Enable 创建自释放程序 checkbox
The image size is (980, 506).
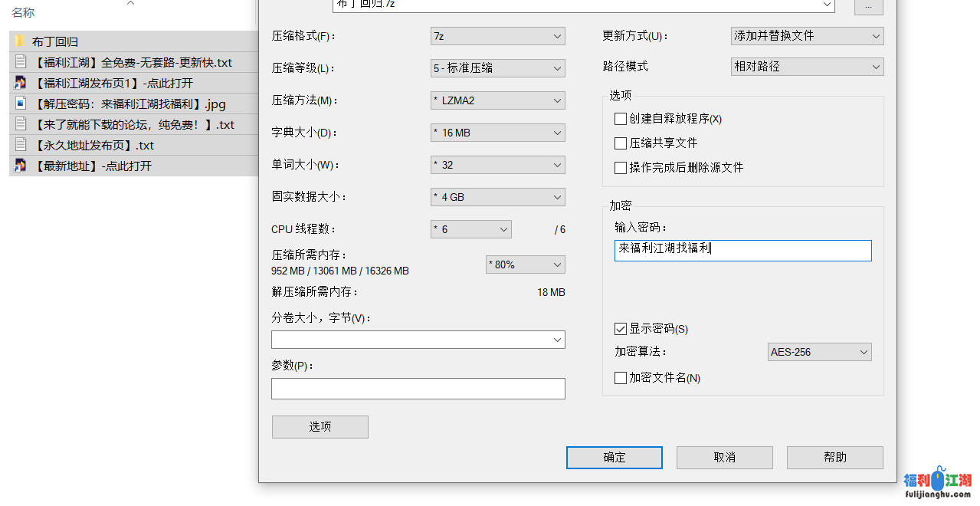pyautogui.click(x=621, y=119)
